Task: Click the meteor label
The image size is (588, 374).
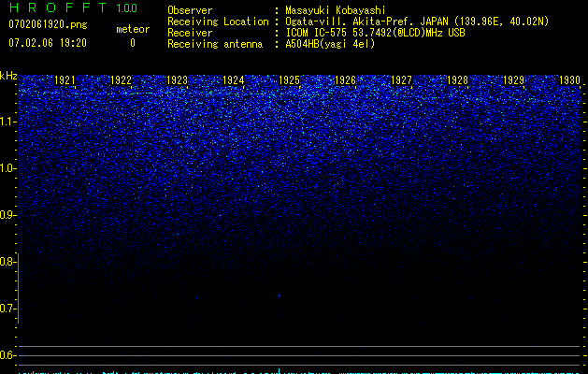Action: point(133,29)
